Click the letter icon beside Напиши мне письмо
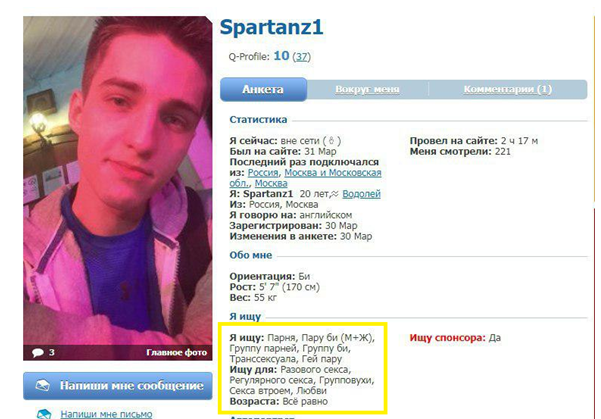This screenshot has height=419, width=601. pyautogui.click(x=44, y=414)
